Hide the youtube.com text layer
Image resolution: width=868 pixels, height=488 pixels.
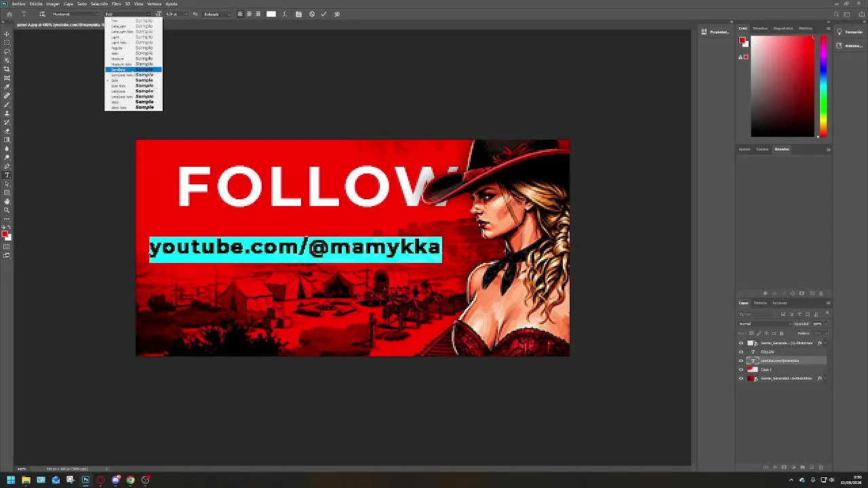(741, 361)
